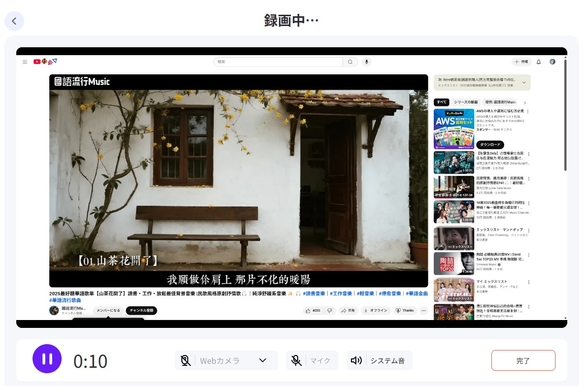Pause the recording

pos(47,359)
